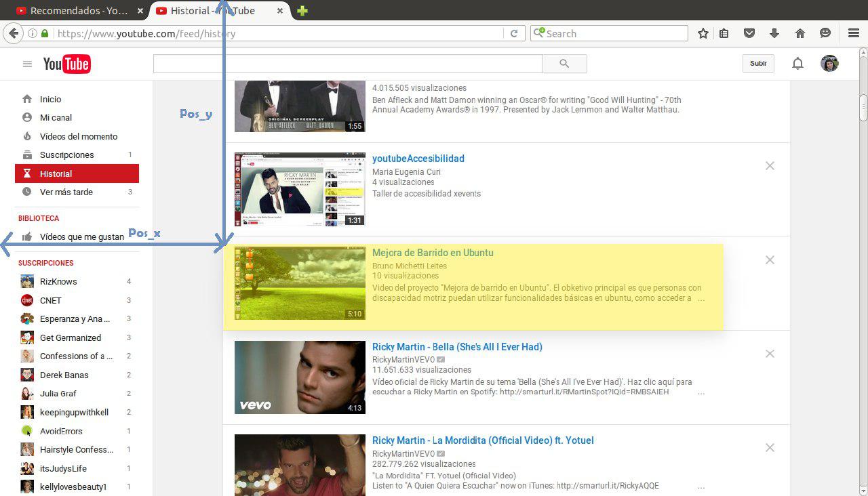Reload the page with refresh icon

[514, 33]
